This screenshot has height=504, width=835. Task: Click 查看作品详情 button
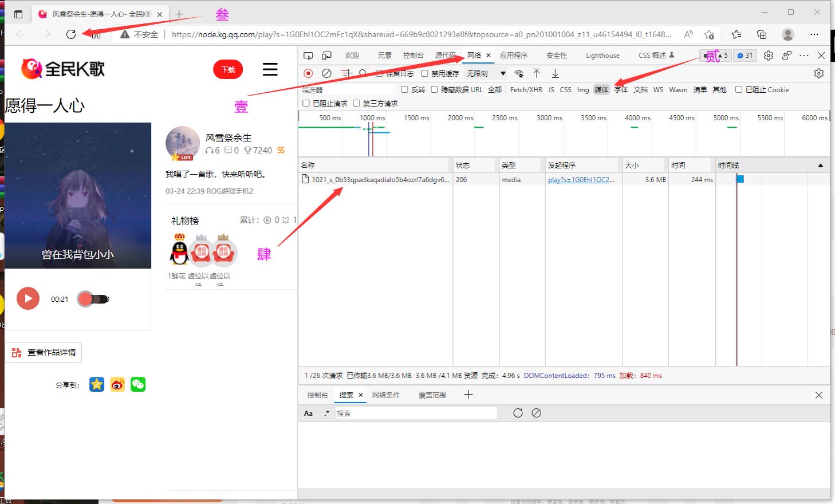click(x=44, y=352)
